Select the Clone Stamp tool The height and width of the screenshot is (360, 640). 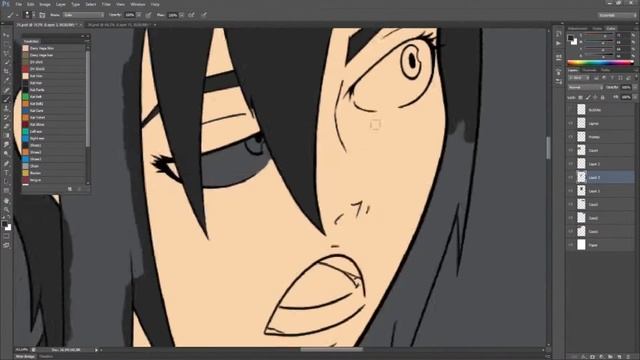[x=6, y=108]
